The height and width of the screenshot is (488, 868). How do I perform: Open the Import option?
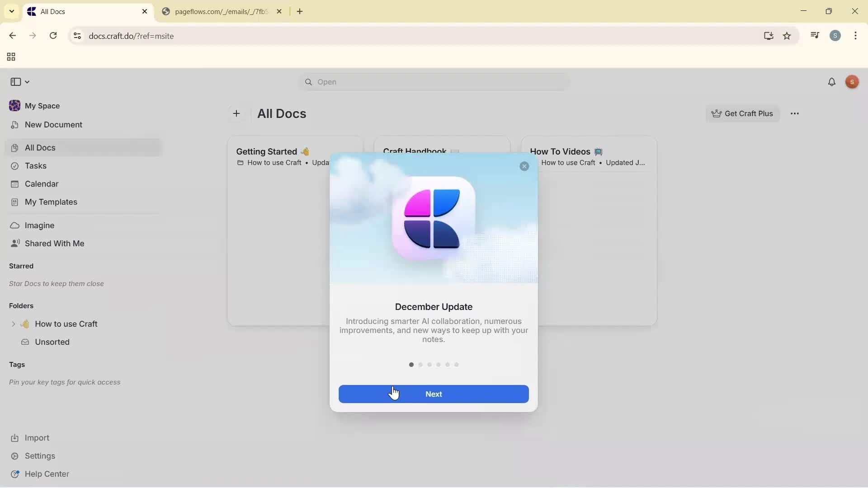[36, 437]
